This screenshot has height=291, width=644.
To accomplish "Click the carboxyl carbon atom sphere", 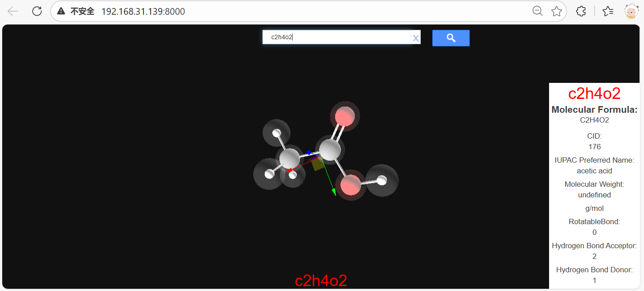I will tap(330, 149).
